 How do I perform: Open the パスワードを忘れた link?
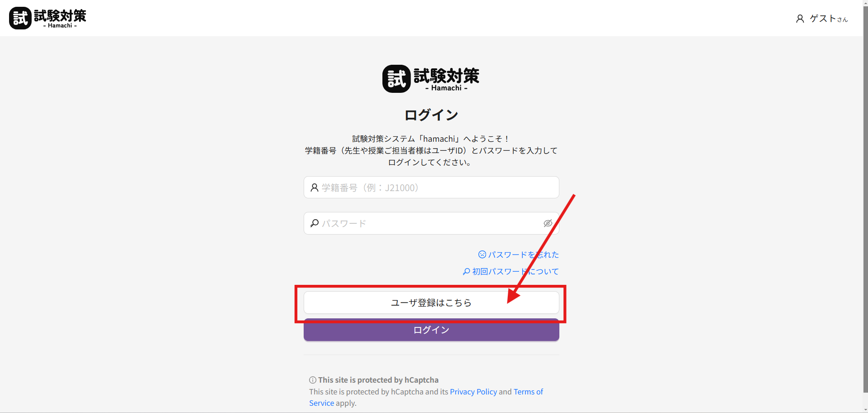point(523,255)
